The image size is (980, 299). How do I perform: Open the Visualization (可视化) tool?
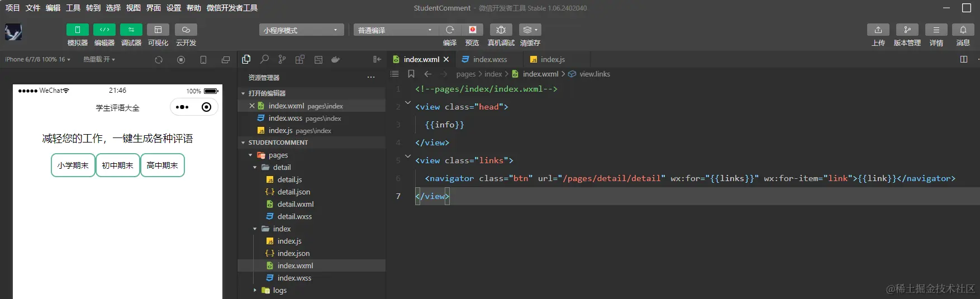pyautogui.click(x=158, y=30)
